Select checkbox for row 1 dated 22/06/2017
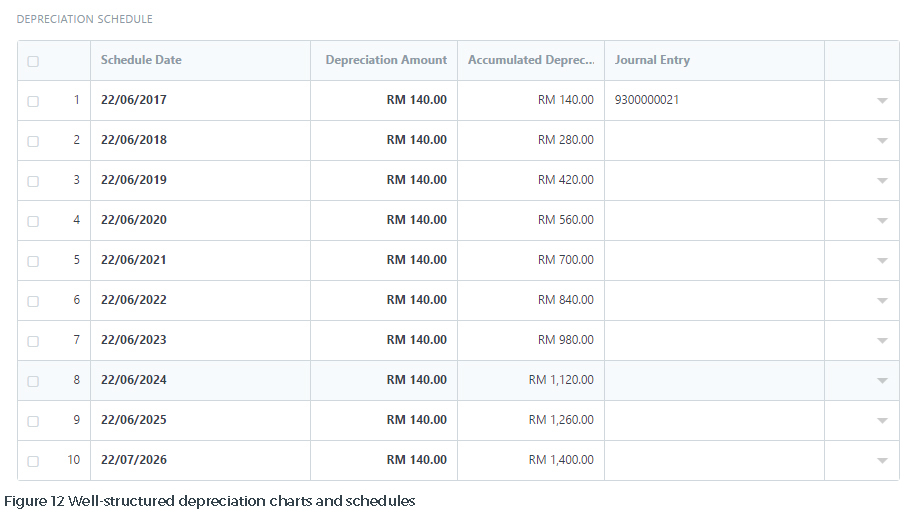Viewport: 918px width, 518px height. 33,101
